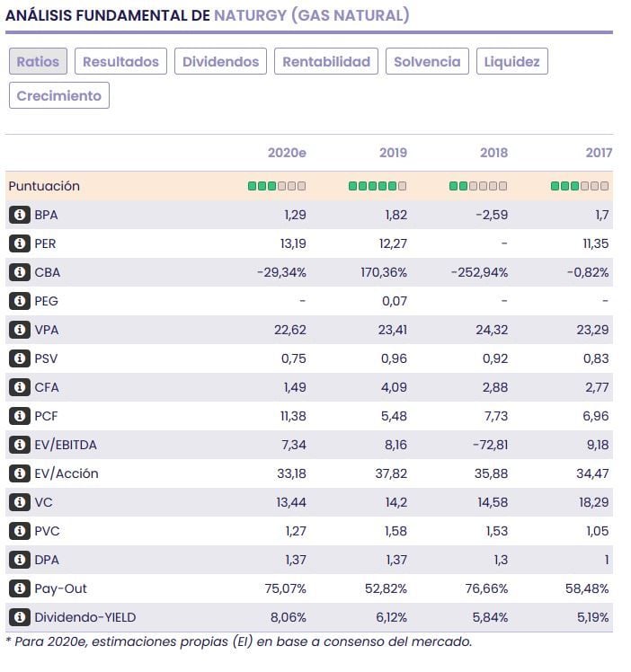Image resolution: width=631 pixels, height=672 pixels.
Task: Open the Dividendos tab
Action: tap(220, 61)
